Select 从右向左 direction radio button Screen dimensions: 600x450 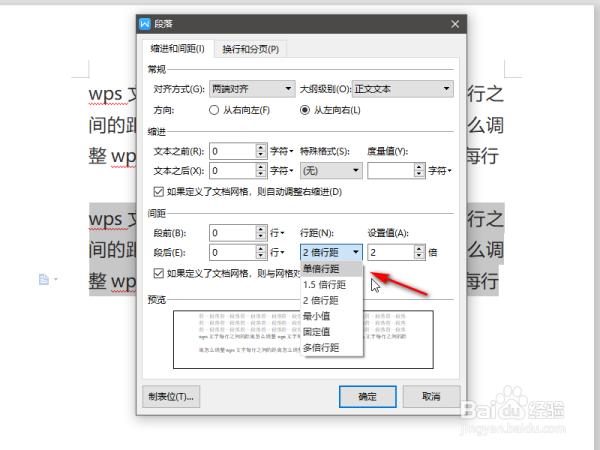(214, 110)
